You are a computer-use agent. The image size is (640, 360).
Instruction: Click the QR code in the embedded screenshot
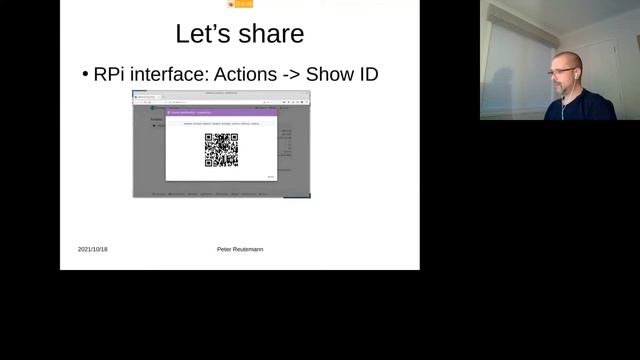(x=221, y=150)
